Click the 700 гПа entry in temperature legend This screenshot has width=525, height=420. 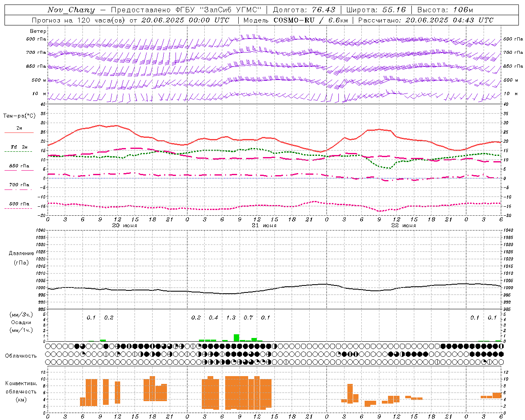(19, 185)
